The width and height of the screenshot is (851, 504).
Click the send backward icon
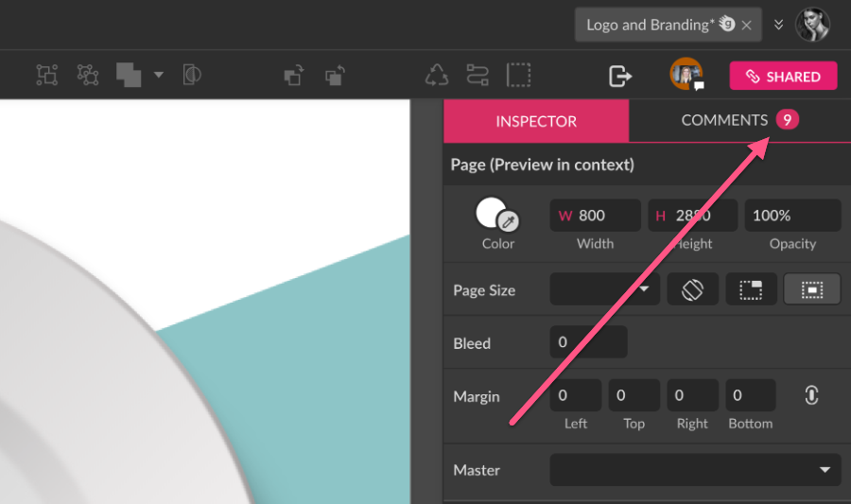[335, 76]
